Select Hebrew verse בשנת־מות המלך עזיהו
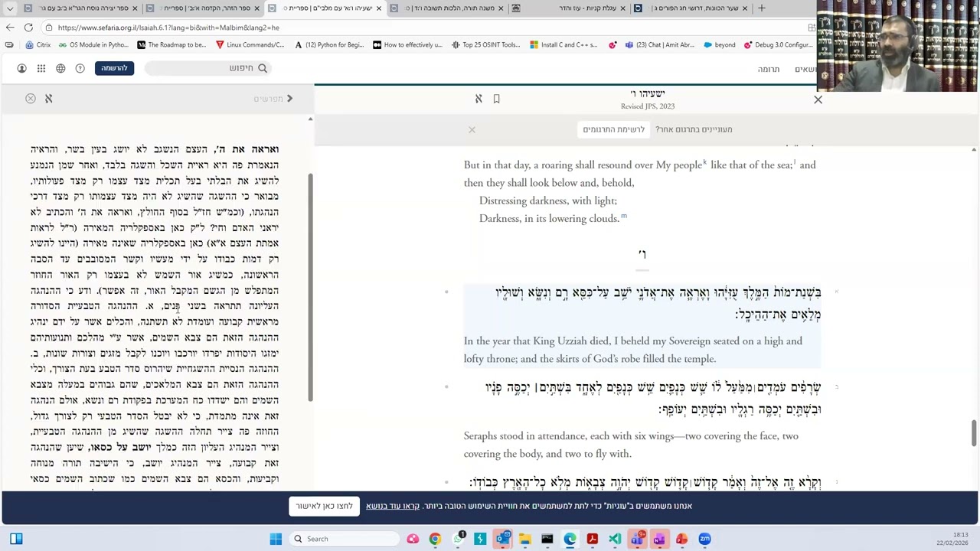This screenshot has height=551, width=980. pos(658,303)
